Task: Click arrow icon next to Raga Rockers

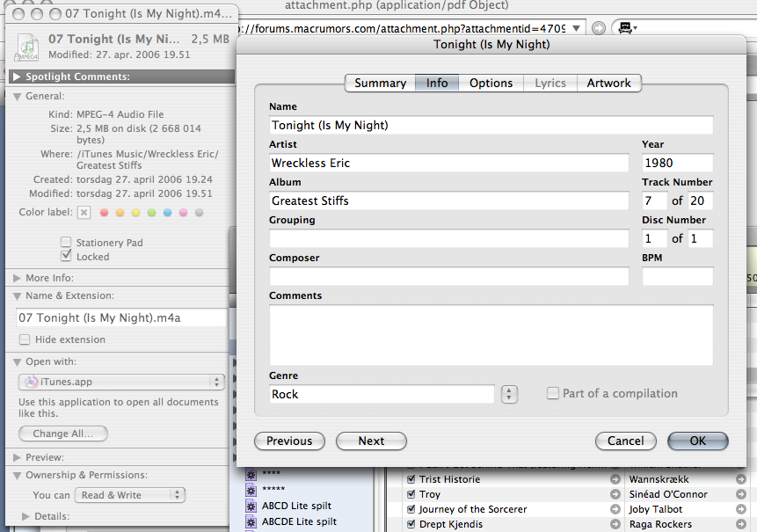Action: pyautogui.click(x=740, y=524)
